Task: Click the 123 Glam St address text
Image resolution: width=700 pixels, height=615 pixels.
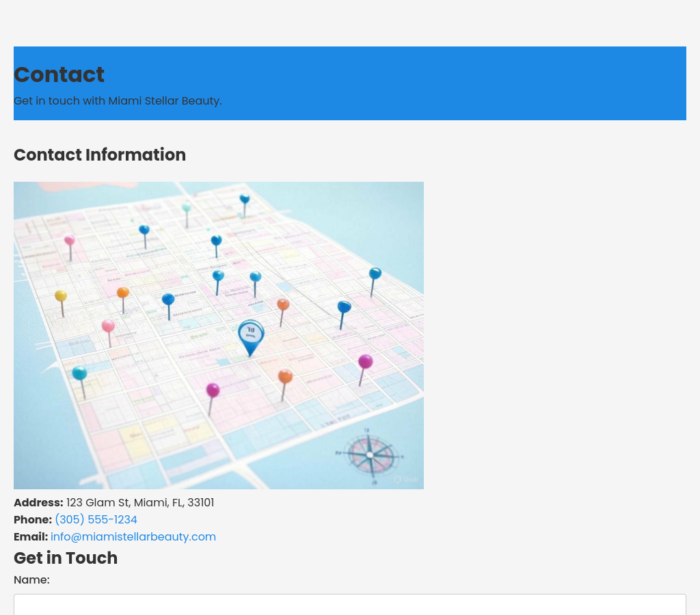Action: coord(139,502)
